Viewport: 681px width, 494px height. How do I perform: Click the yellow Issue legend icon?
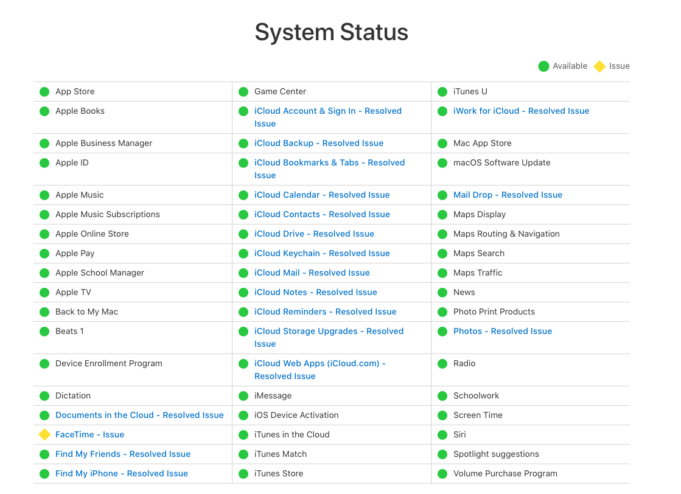click(x=599, y=66)
